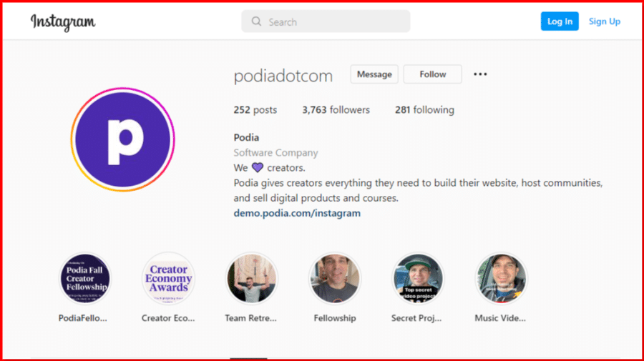The image size is (644, 361).
Task: Open Secret Proj... story highlight
Action: pos(418,279)
